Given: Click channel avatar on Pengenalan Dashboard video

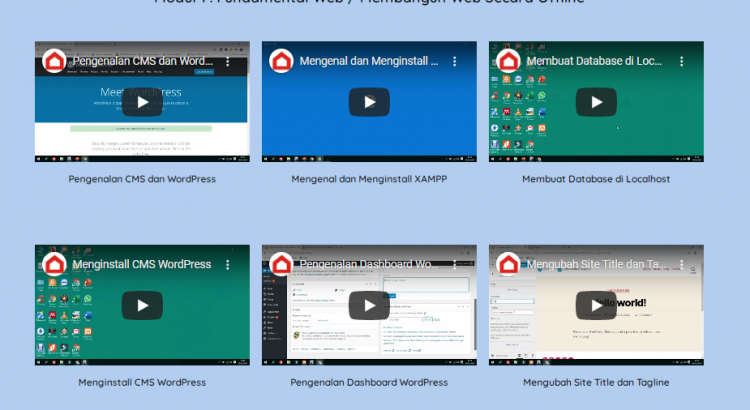Looking at the screenshot, I should [281, 265].
